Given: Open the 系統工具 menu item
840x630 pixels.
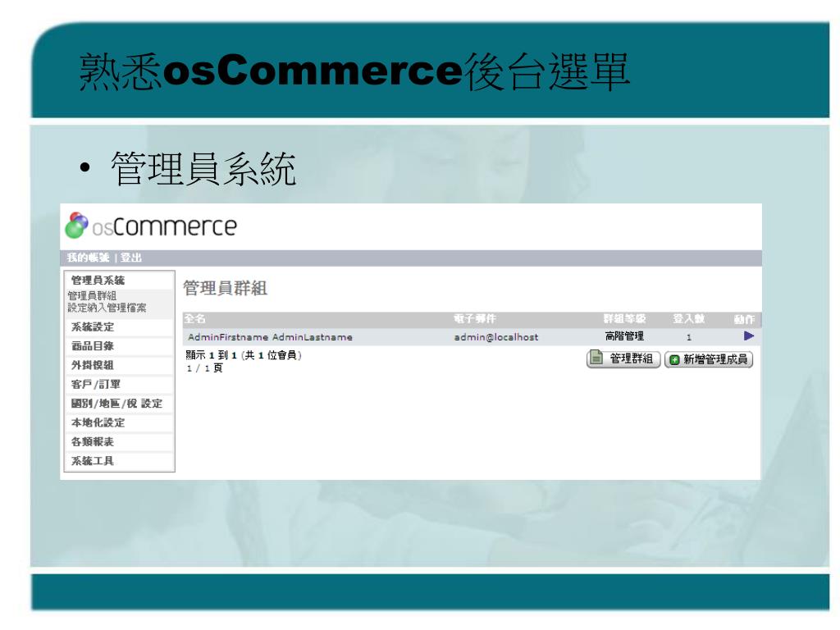Looking at the screenshot, I should tap(93, 461).
